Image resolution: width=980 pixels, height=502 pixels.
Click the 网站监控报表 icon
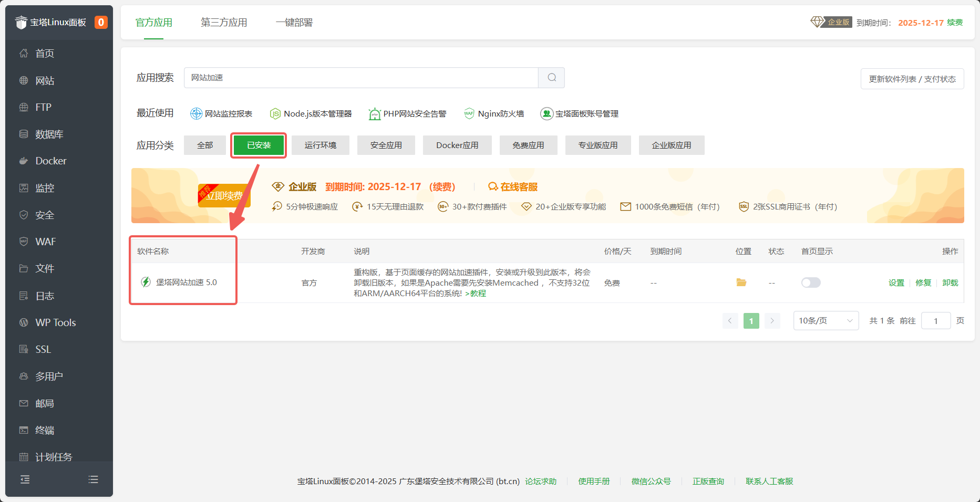pos(196,114)
